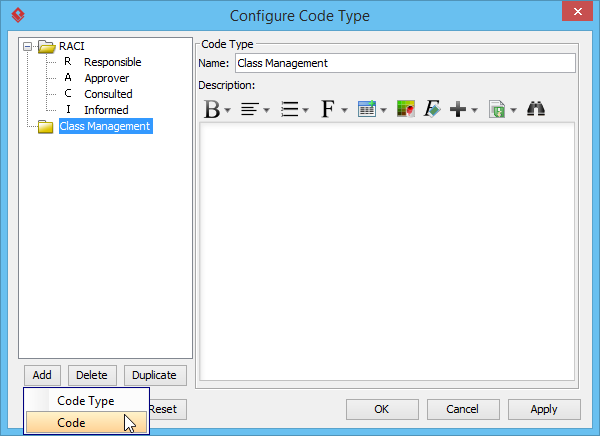Click the Bold formatting icon
The image size is (600, 436).
(x=212, y=109)
